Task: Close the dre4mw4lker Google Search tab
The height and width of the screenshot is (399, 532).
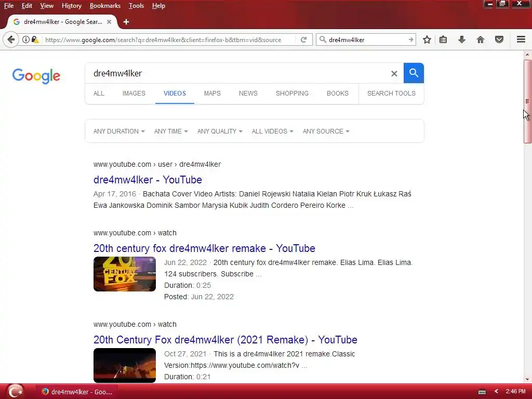Action: 109,22
